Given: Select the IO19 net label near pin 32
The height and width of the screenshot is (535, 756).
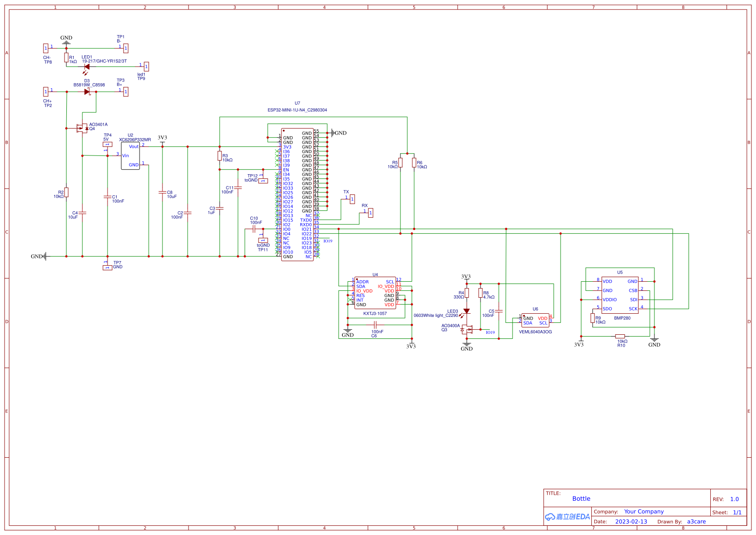Looking at the screenshot, I should [x=328, y=240].
